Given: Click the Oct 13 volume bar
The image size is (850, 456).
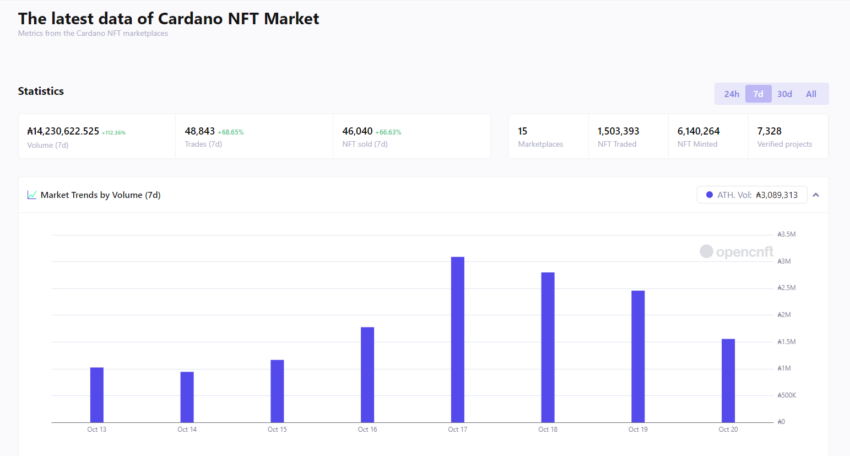Looking at the screenshot, I should point(96,395).
